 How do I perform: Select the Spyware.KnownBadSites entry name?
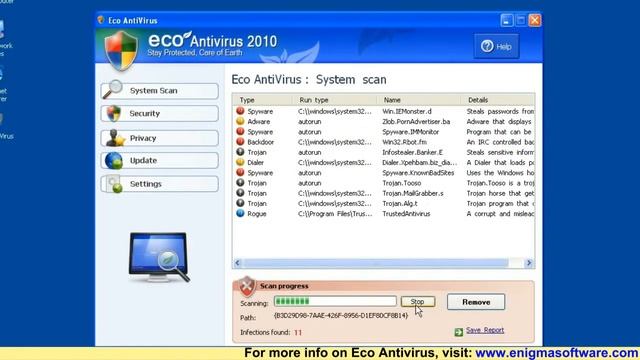pos(418,173)
